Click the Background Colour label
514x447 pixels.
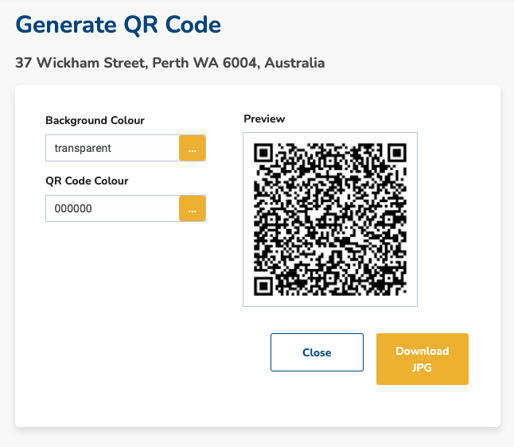pos(95,120)
